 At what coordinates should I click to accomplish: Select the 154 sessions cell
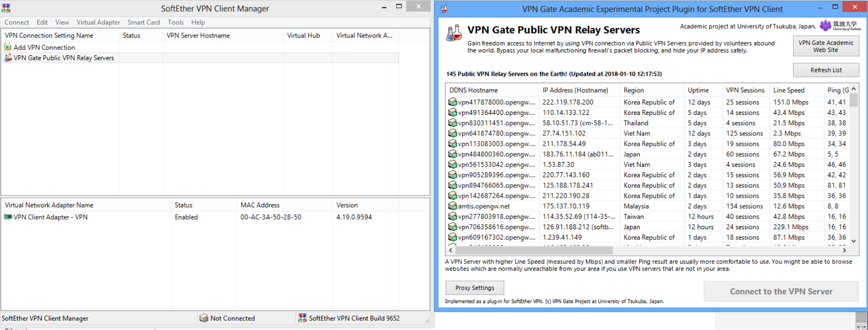pos(744,206)
